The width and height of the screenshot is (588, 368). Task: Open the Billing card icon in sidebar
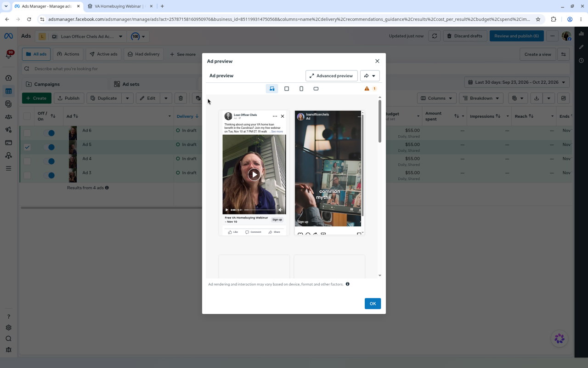pos(8,143)
